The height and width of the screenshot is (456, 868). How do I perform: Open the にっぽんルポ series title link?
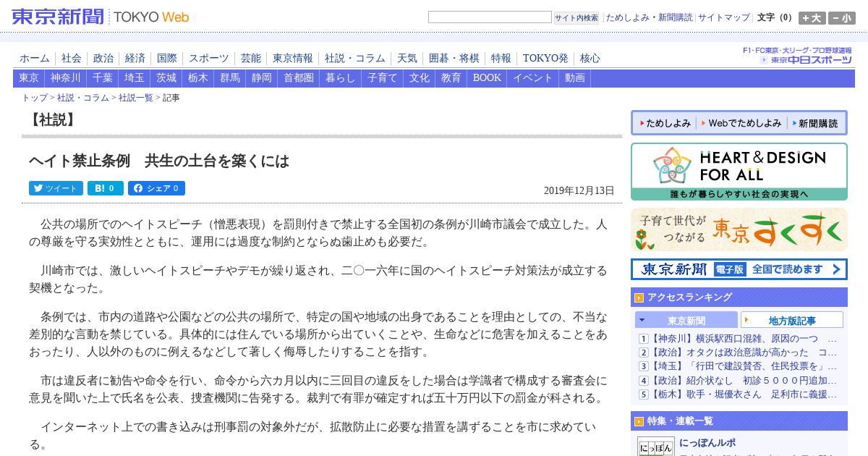point(707,443)
